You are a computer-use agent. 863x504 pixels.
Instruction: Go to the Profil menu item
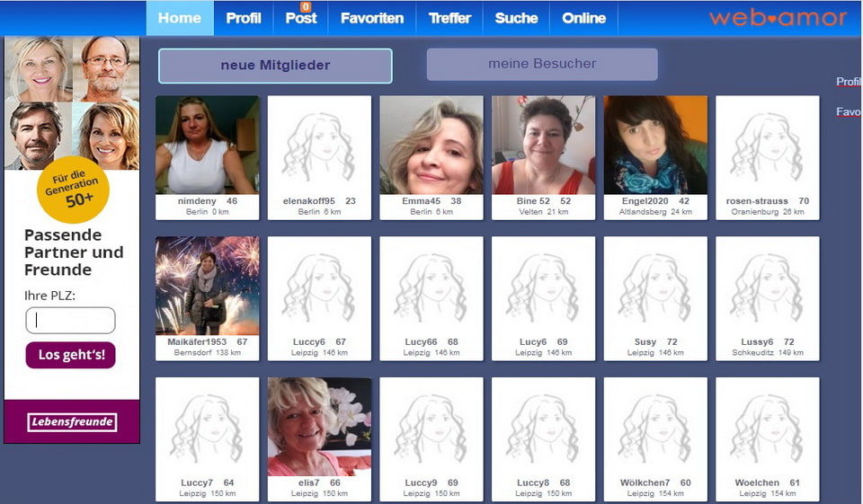point(243,18)
